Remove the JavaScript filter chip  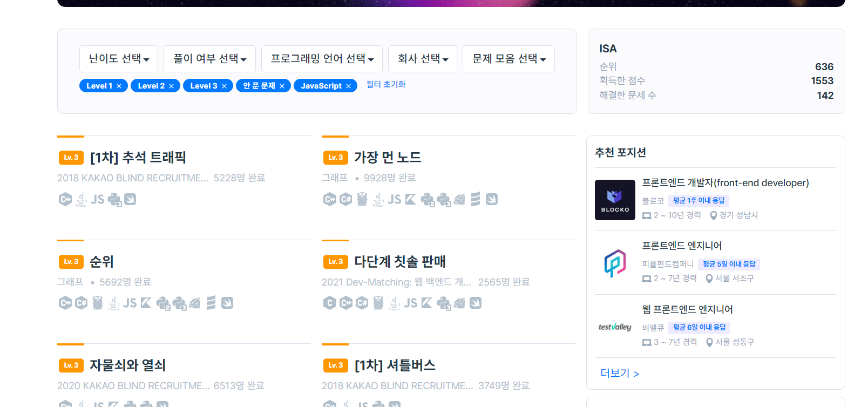pyautogui.click(x=348, y=86)
